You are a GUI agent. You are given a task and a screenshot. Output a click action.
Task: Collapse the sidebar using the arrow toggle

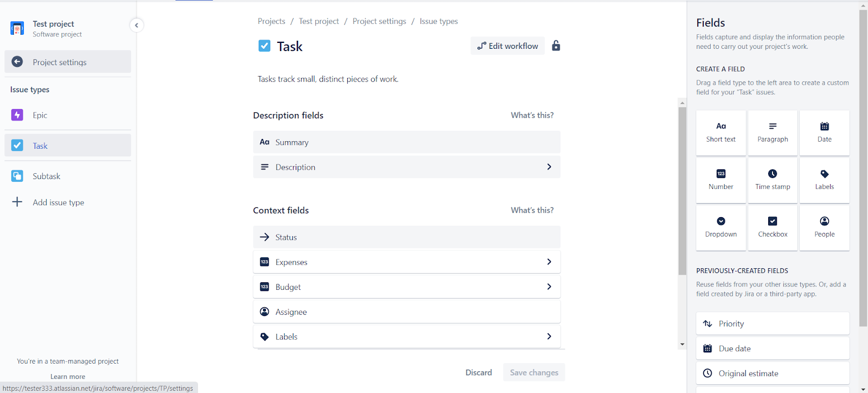(x=137, y=25)
